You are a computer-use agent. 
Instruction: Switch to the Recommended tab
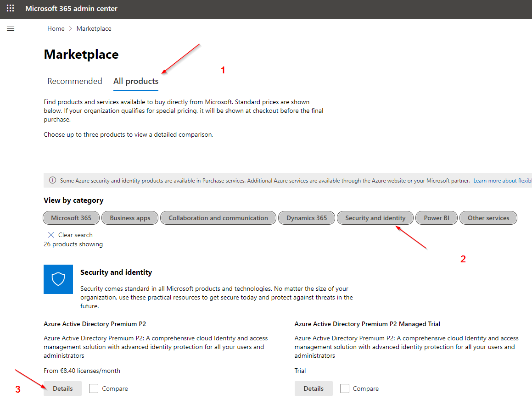[x=75, y=81]
